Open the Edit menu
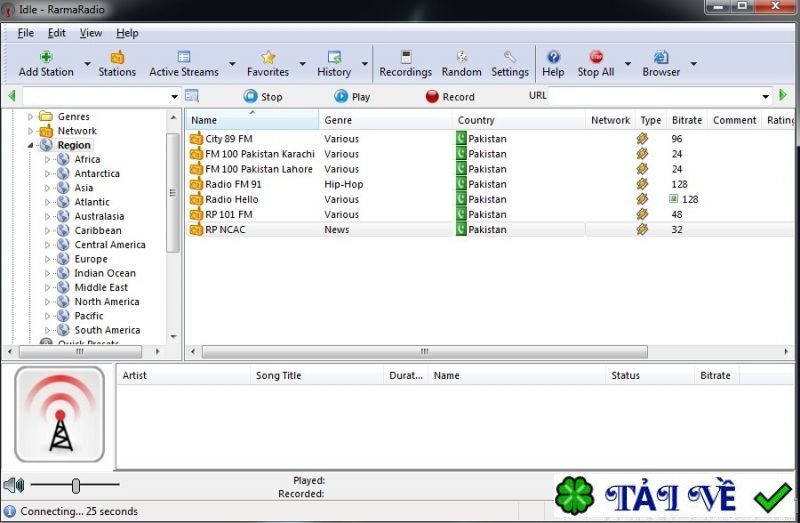The width and height of the screenshot is (800, 523). (57, 33)
